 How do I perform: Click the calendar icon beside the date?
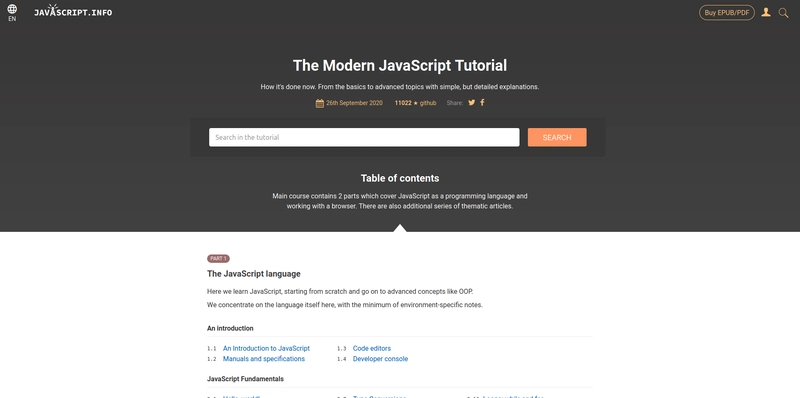tap(319, 103)
